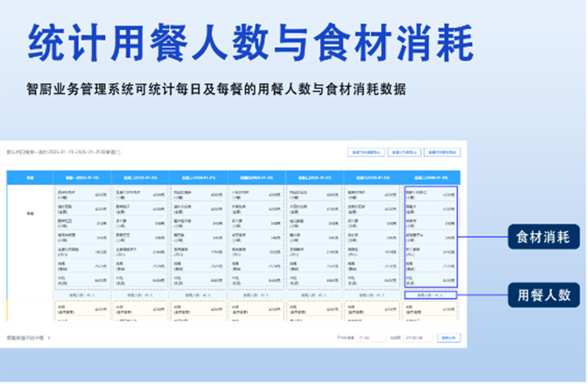Click the rightmost export button above the menu table
The image size is (588, 384).
(x=442, y=152)
